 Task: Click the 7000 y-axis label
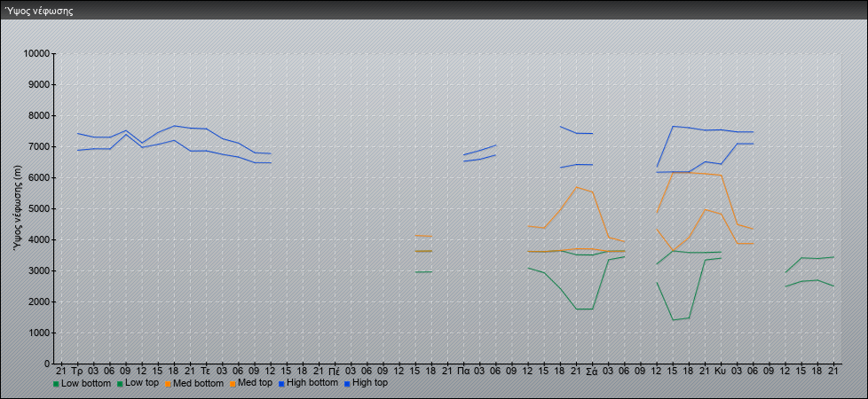tap(39, 146)
